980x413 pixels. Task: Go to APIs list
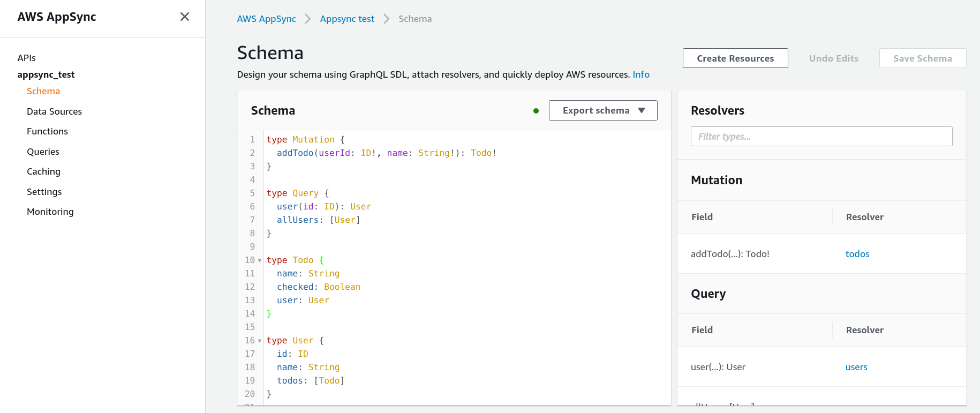(x=27, y=58)
